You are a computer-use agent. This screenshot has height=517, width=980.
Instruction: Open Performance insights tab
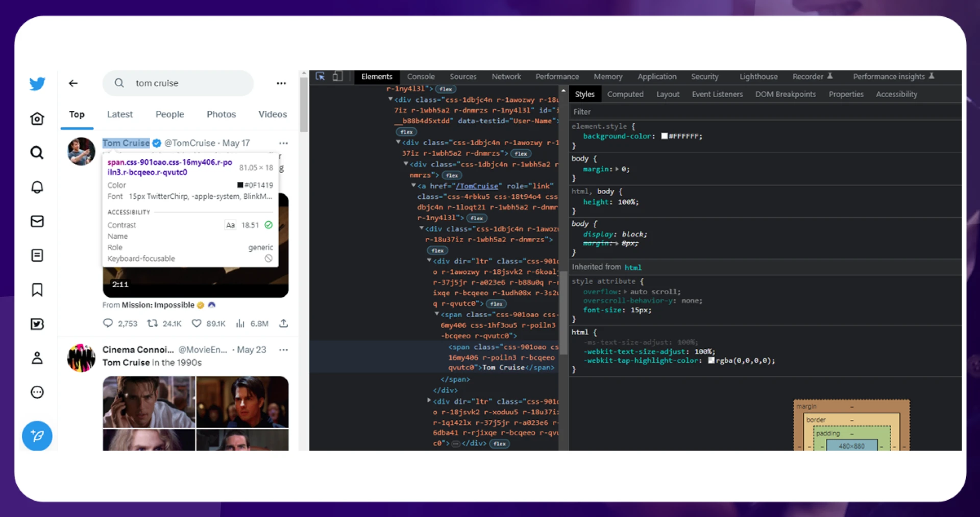[893, 77]
